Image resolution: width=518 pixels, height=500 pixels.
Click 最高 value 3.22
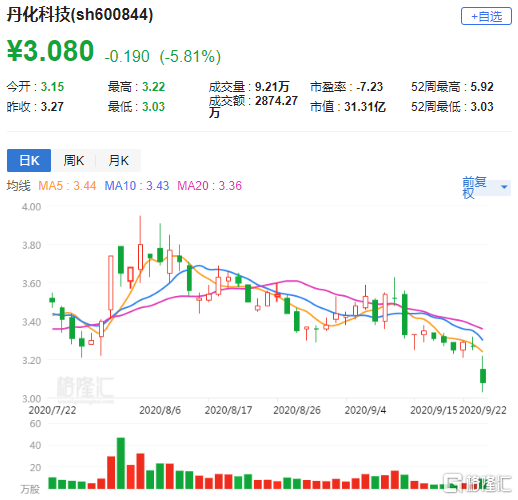[153, 87]
